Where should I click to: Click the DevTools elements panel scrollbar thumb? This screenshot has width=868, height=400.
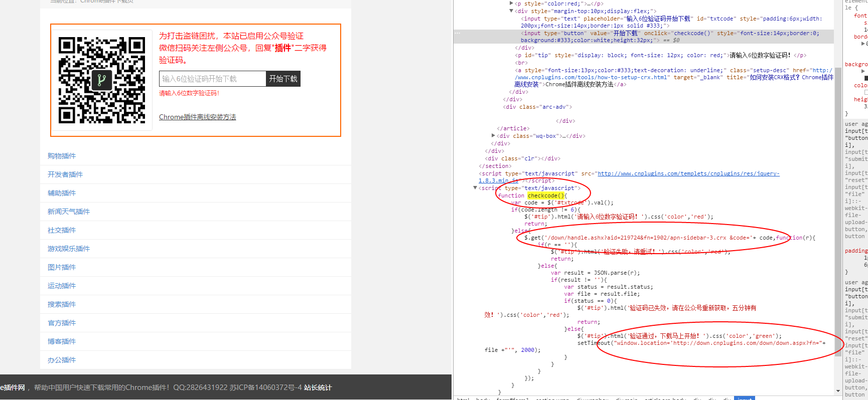click(838, 212)
